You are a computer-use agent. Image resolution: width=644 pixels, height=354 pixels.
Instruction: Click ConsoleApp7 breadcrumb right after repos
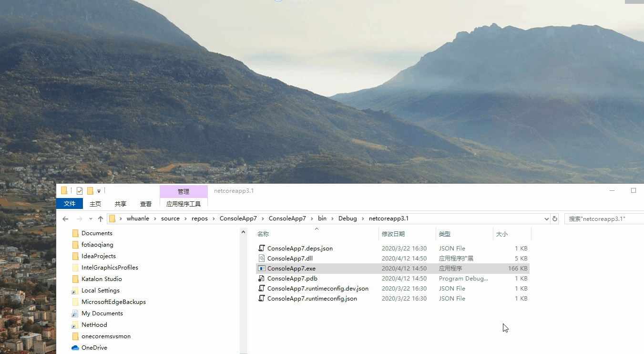point(238,219)
